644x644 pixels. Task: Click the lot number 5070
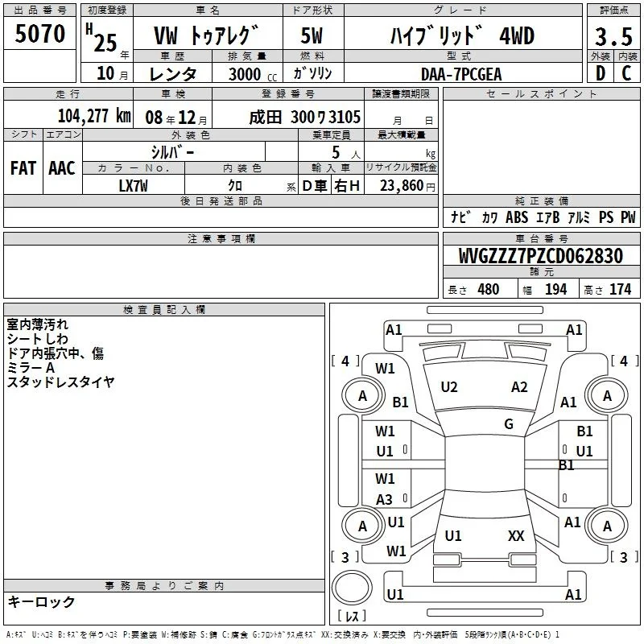pos(39,34)
